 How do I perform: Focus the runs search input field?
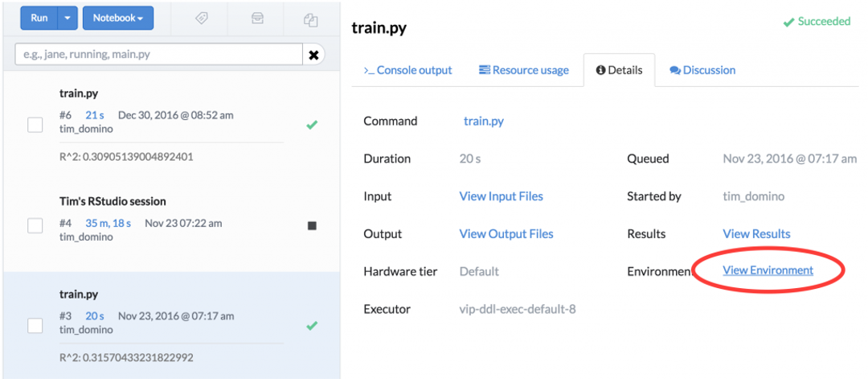click(x=159, y=54)
